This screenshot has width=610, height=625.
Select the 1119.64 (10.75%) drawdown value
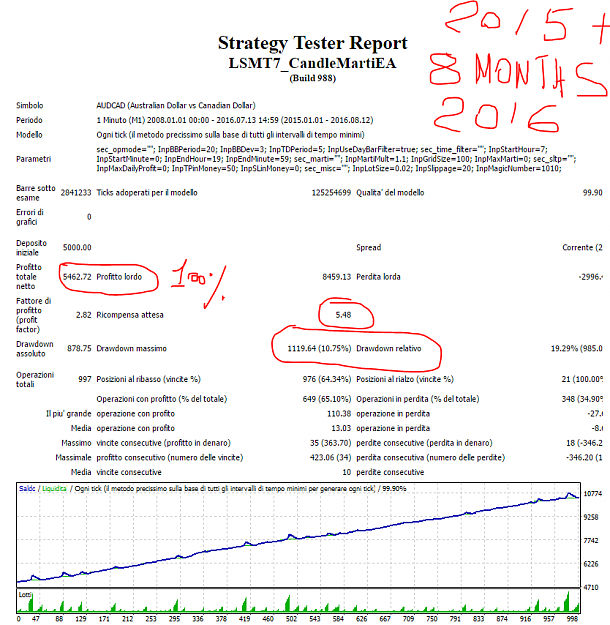(x=319, y=348)
